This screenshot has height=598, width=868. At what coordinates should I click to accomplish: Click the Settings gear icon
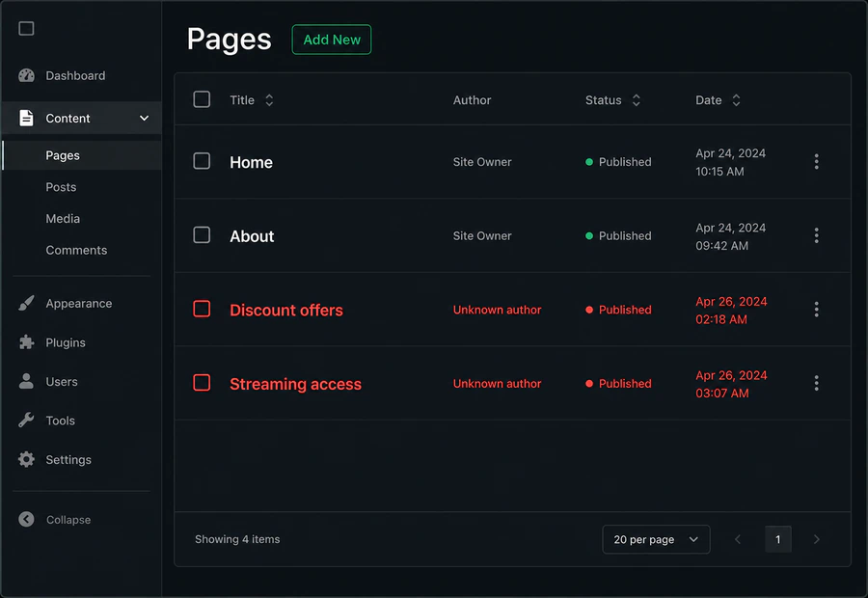point(26,459)
